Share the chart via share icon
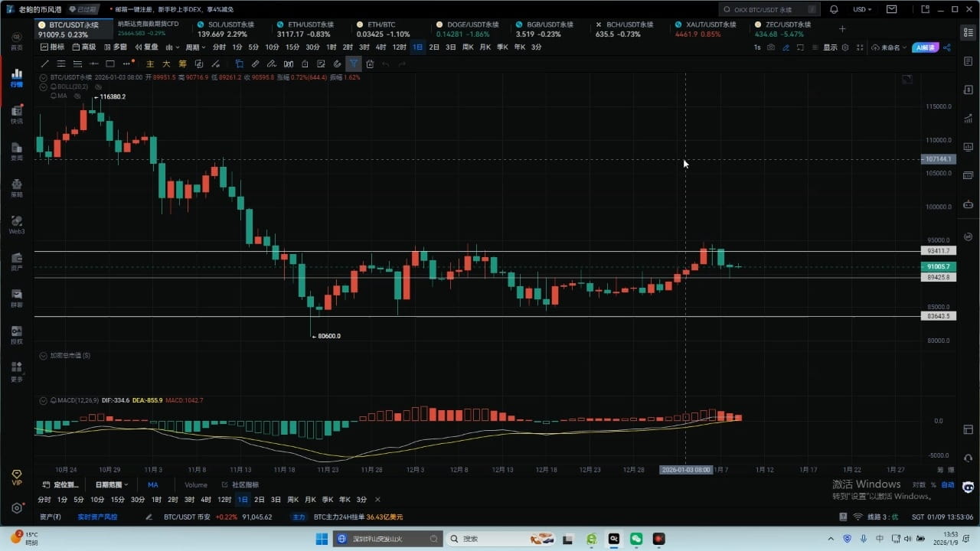980x551 pixels. pos(947,47)
